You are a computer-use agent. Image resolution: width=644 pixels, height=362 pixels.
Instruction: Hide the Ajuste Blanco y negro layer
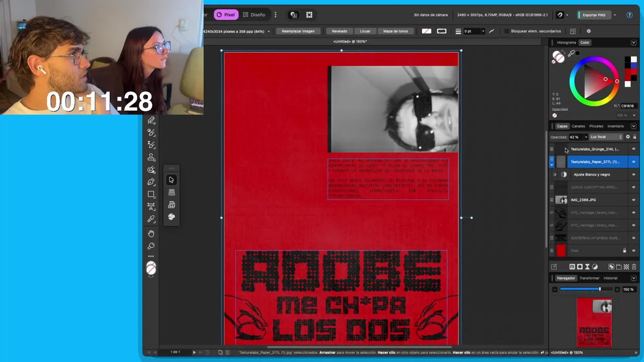(x=633, y=174)
